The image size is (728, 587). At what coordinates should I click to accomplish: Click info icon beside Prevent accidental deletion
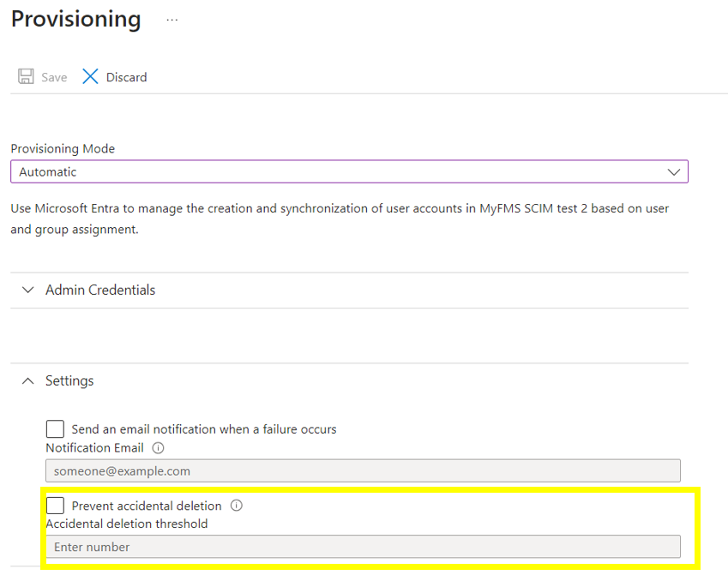tap(237, 506)
